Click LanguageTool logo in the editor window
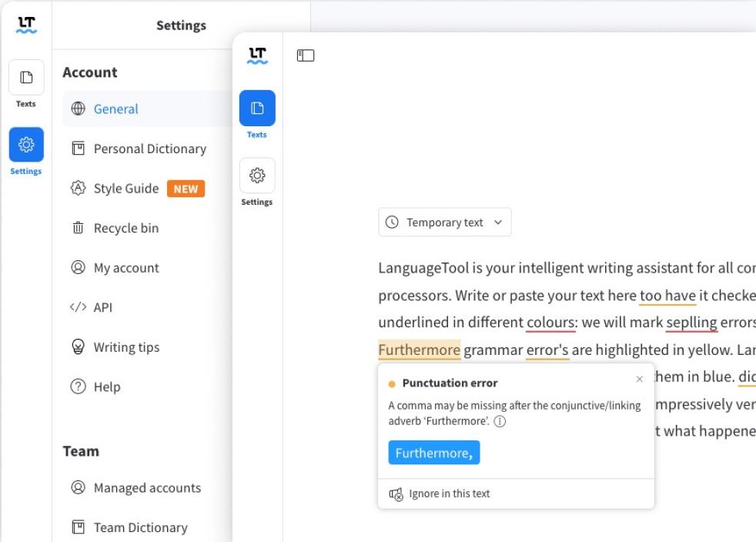Viewport: 756px width, 542px height. (257, 55)
